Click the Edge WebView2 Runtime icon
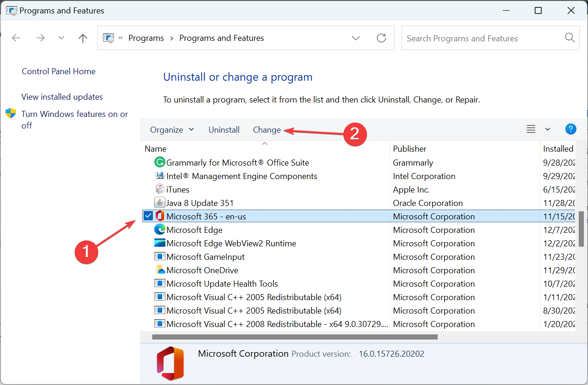 click(x=159, y=243)
